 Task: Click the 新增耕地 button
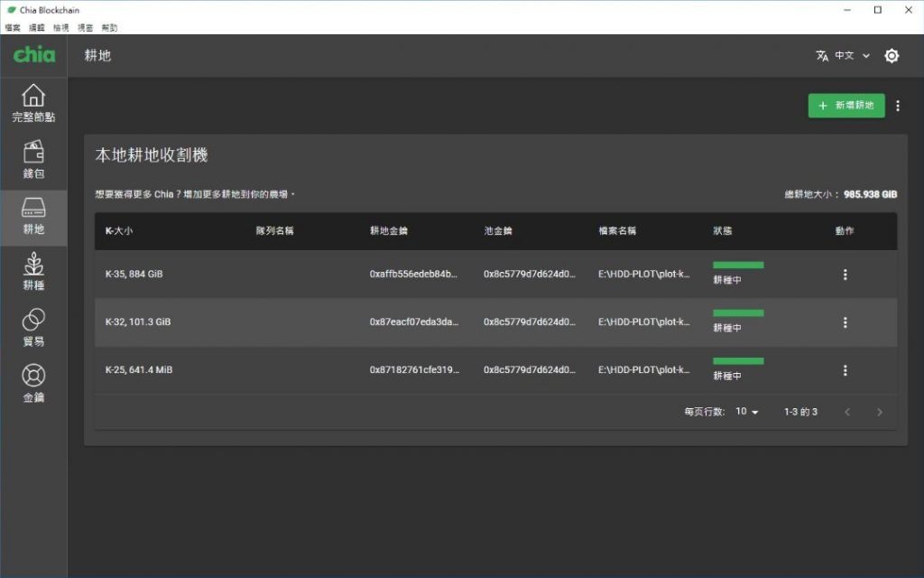tap(845, 106)
